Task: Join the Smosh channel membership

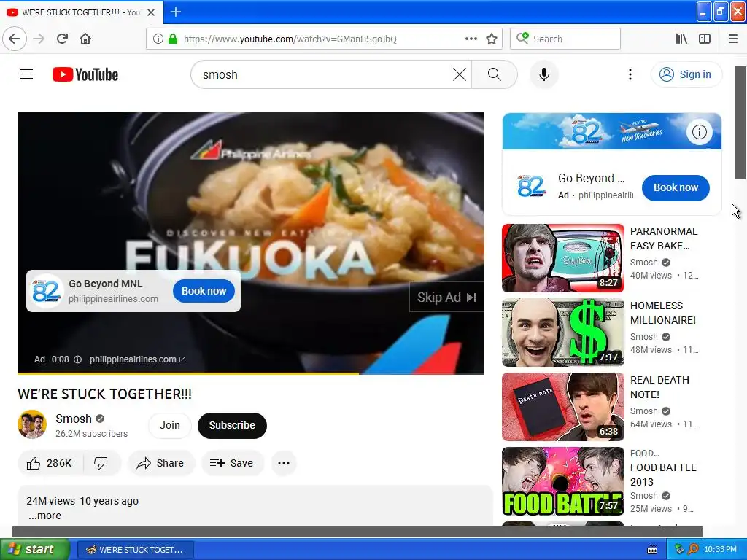Action: pos(169,425)
